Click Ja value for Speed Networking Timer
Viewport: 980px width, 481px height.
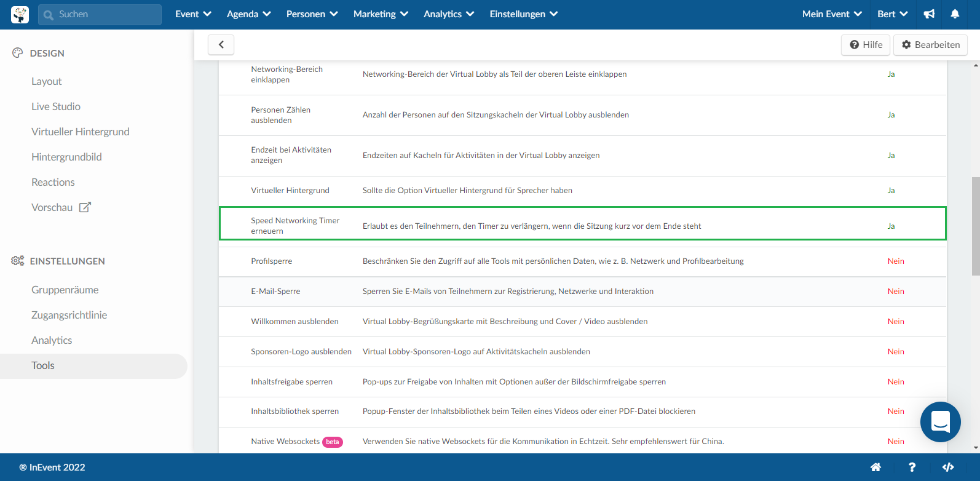[891, 226]
